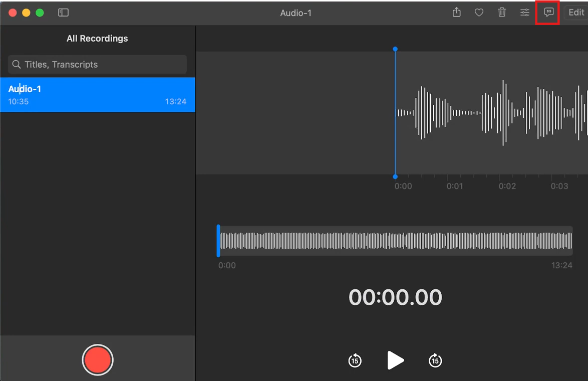Click the 0:01 mark on timeline ruler

[x=454, y=186]
